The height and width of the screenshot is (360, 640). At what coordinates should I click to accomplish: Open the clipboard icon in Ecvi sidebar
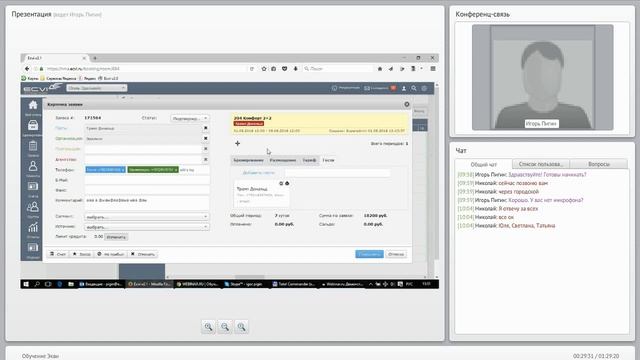(x=33, y=146)
